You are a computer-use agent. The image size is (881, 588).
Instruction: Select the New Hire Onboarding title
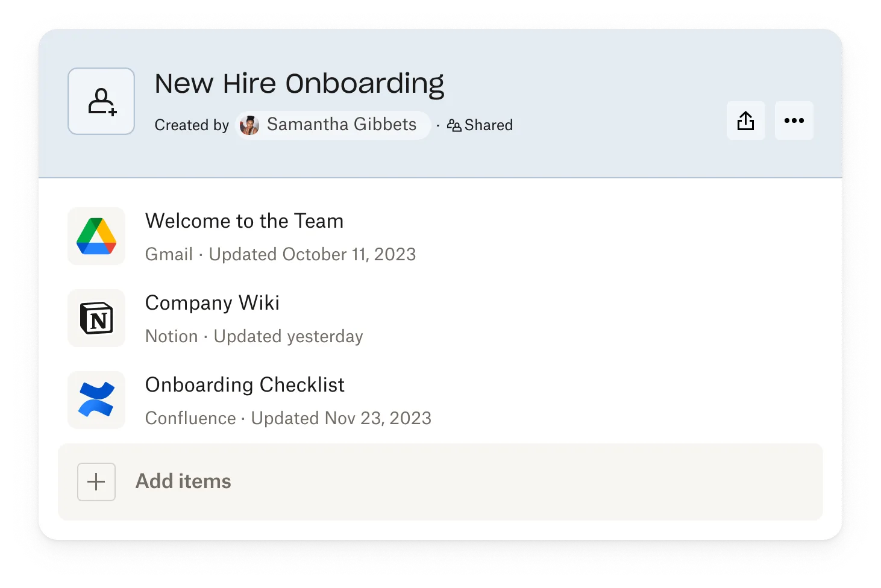299,84
